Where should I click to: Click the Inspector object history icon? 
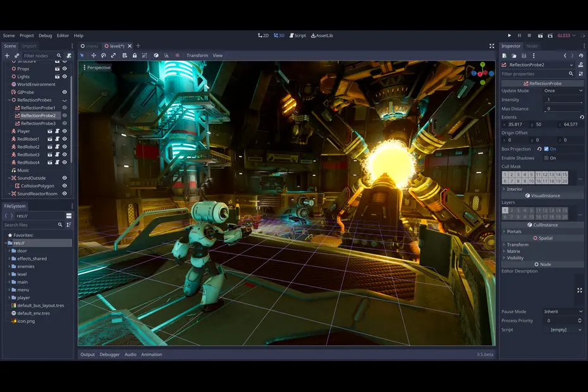(581, 56)
